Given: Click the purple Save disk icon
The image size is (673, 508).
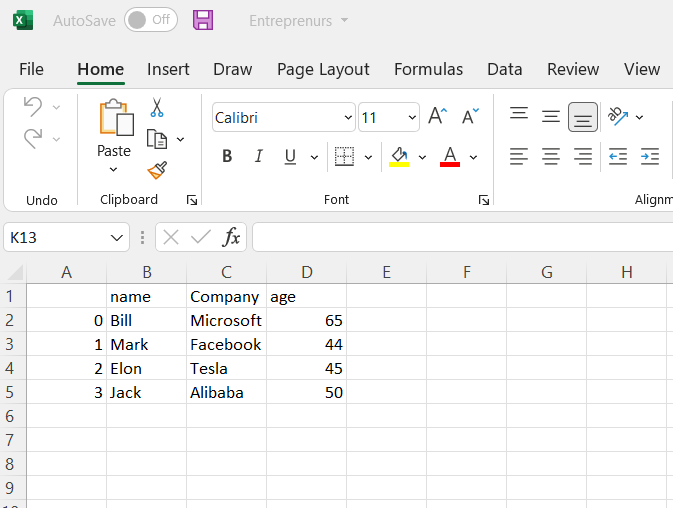Looking at the screenshot, I should click(203, 20).
